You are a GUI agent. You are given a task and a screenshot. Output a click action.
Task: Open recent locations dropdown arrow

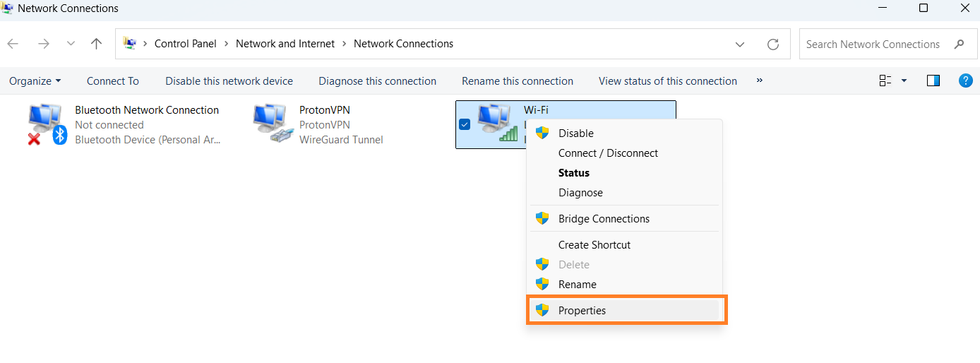click(71, 44)
